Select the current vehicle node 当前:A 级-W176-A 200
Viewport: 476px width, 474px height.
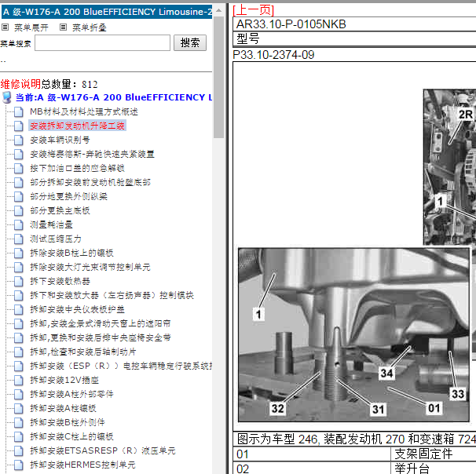point(114,97)
